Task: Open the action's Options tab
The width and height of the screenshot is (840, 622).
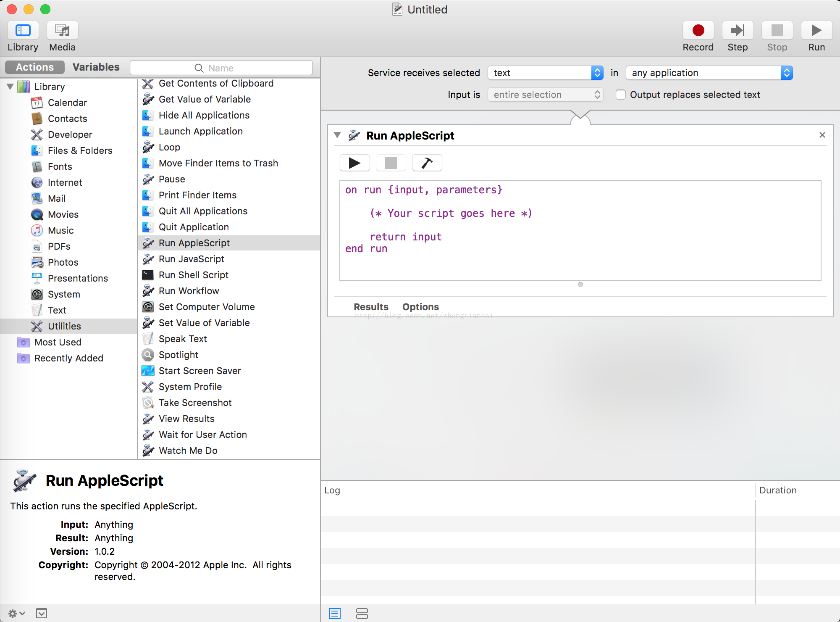Action: (x=420, y=307)
